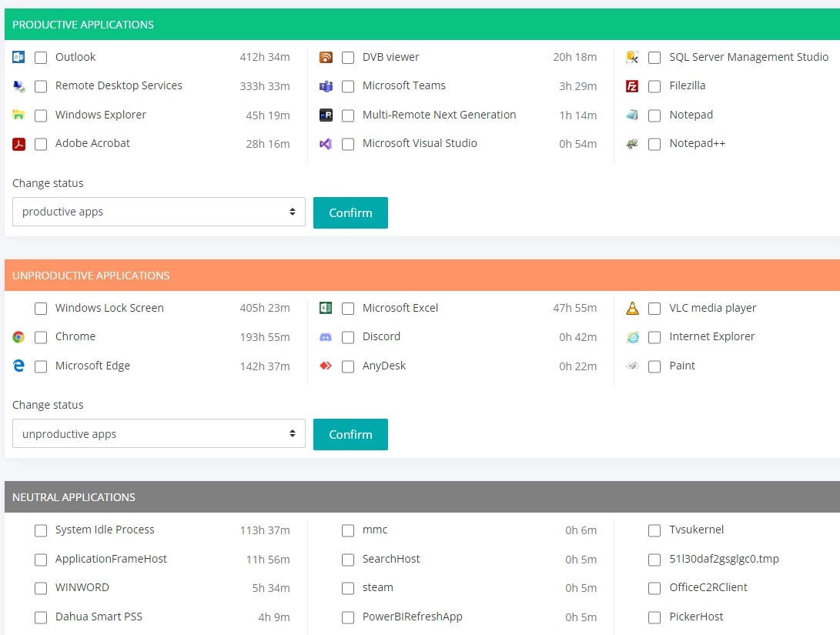Click the Multi-Remote Next Generation icon
This screenshot has width=840, height=635.
[x=326, y=115]
